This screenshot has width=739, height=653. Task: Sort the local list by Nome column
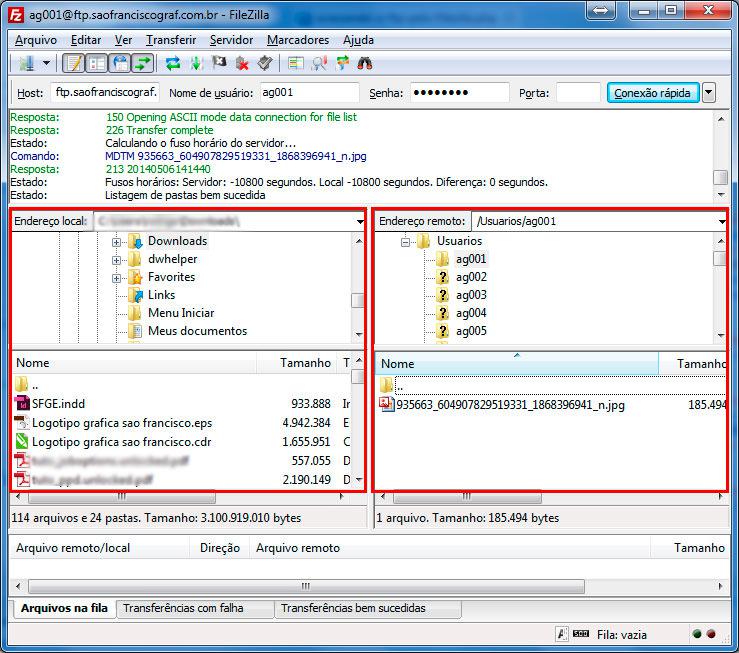pos(134,363)
